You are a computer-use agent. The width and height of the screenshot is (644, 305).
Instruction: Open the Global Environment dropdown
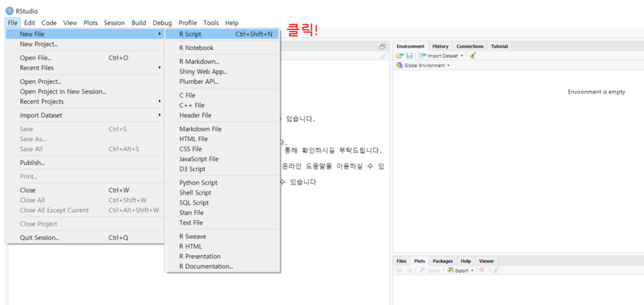(423, 65)
